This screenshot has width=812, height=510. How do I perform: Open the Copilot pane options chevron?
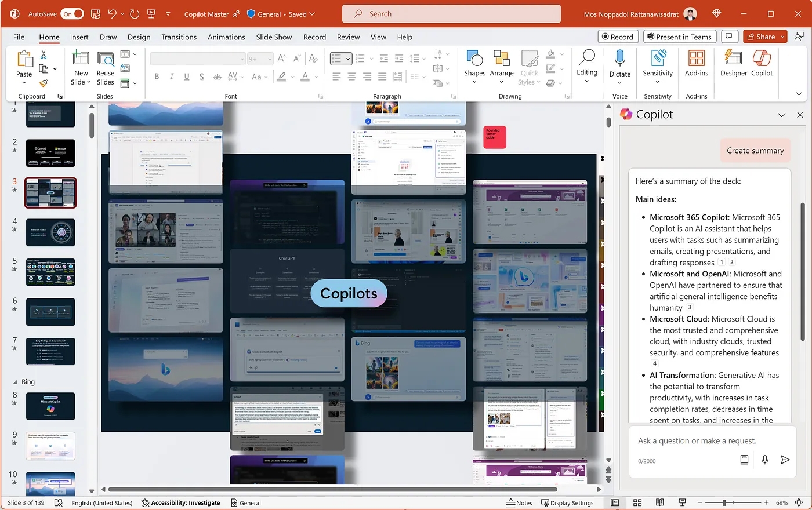[781, 115]
